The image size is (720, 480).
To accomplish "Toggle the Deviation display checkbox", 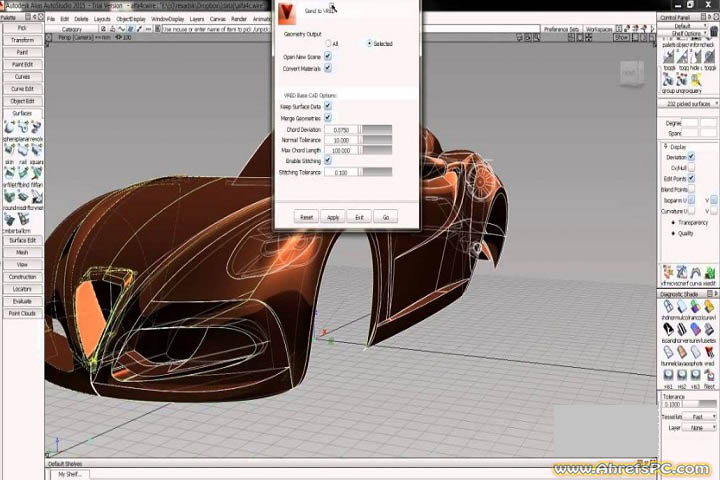I will coord(691,157).
